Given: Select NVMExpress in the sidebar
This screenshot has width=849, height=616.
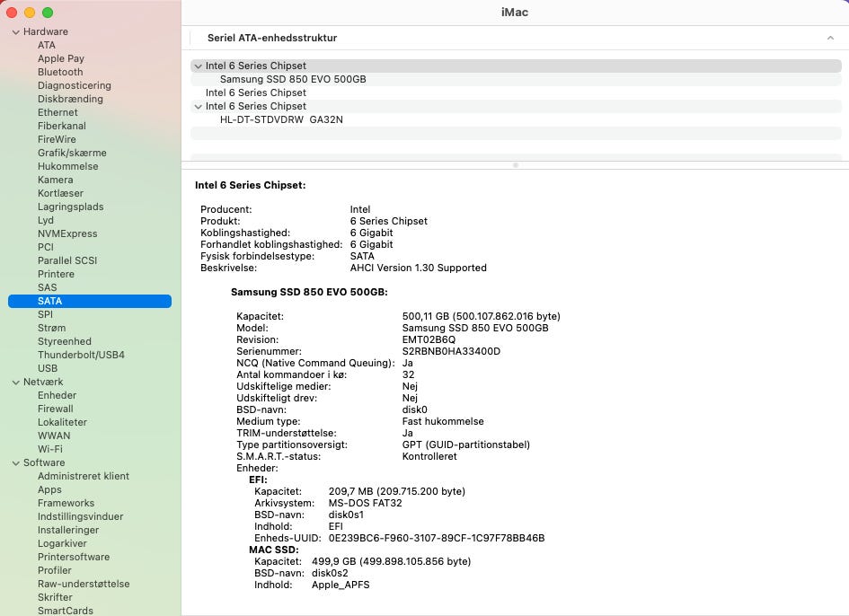Looking at the screenshot, I should (x=67, y=234).
